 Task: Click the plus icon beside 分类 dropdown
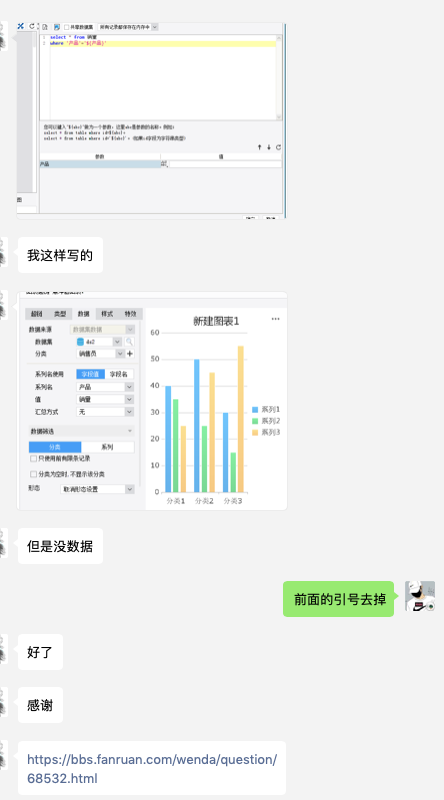coord(130,354)
